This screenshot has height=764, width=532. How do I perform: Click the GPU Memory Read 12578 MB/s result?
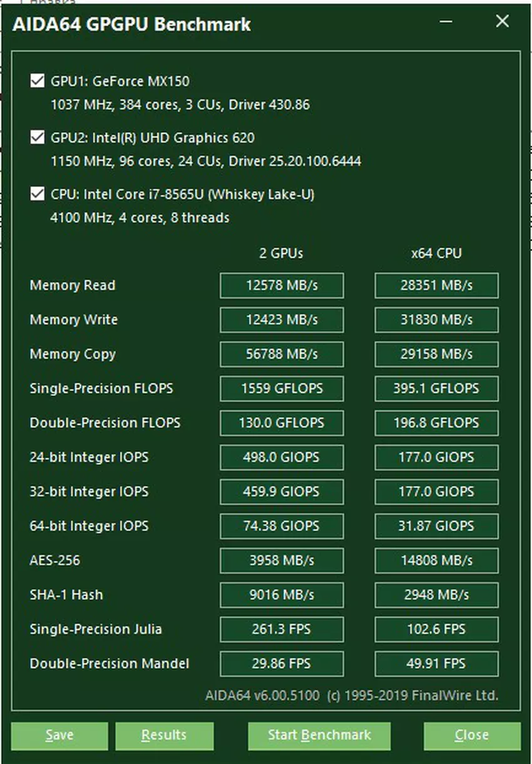(x=282, y=285)
